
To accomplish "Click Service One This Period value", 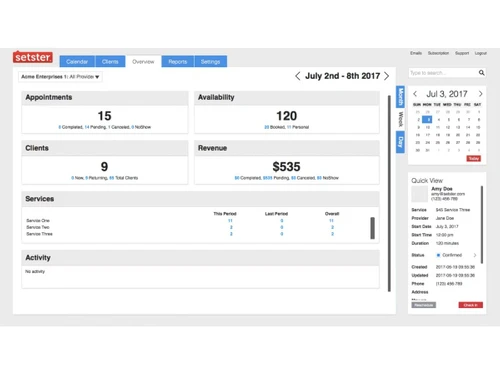I will [230, 221].
